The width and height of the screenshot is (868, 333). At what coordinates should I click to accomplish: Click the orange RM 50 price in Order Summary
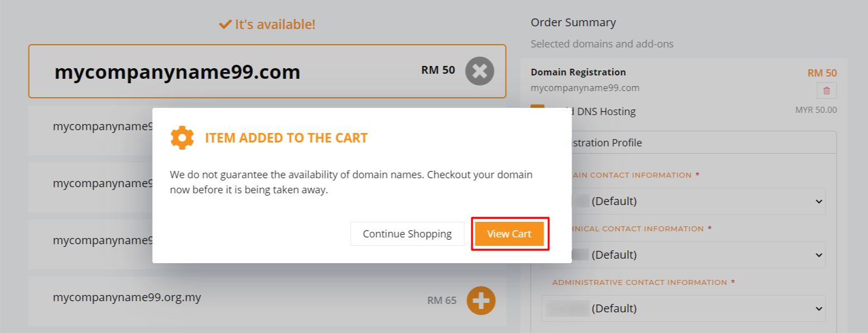(822, 73)
